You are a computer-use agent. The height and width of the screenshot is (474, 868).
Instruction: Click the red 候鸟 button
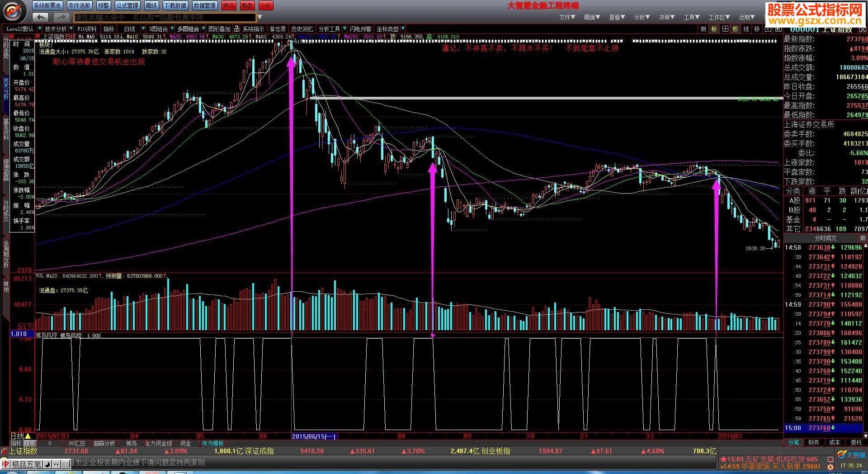pyautogui.click(x=229, y=5)
